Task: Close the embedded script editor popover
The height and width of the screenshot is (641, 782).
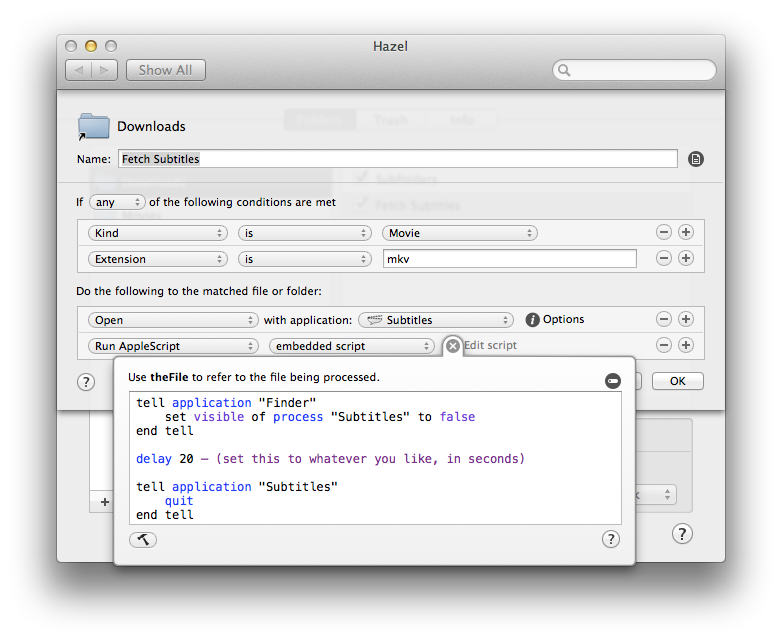Action: tap(452, 346)
